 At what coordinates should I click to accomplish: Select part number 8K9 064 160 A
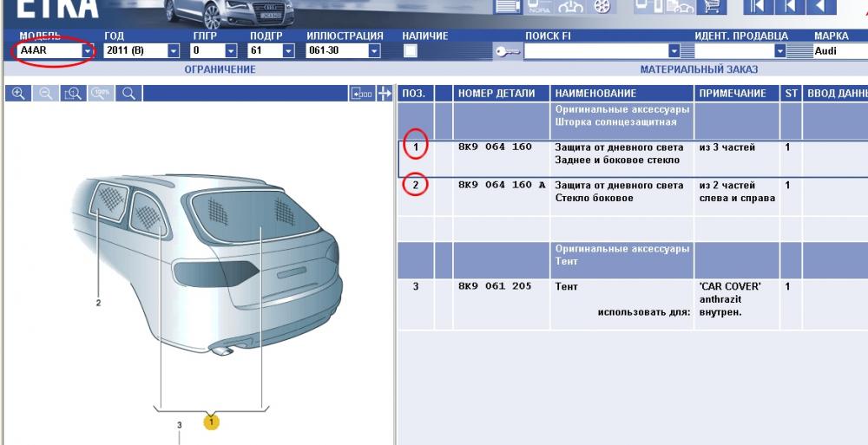point(502,185)
